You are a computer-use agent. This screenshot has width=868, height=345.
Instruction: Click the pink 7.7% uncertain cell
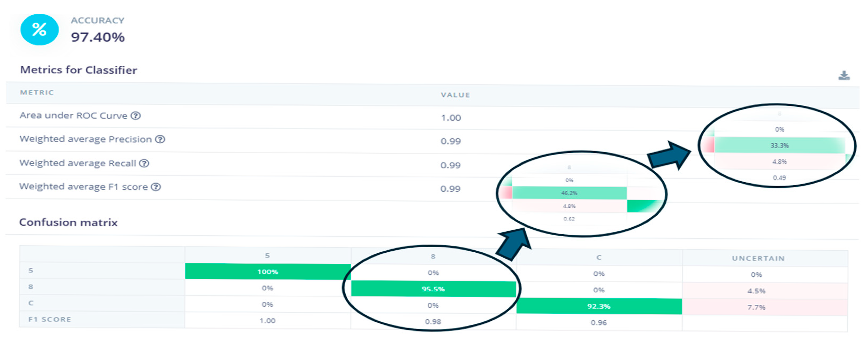coord(756,307)
